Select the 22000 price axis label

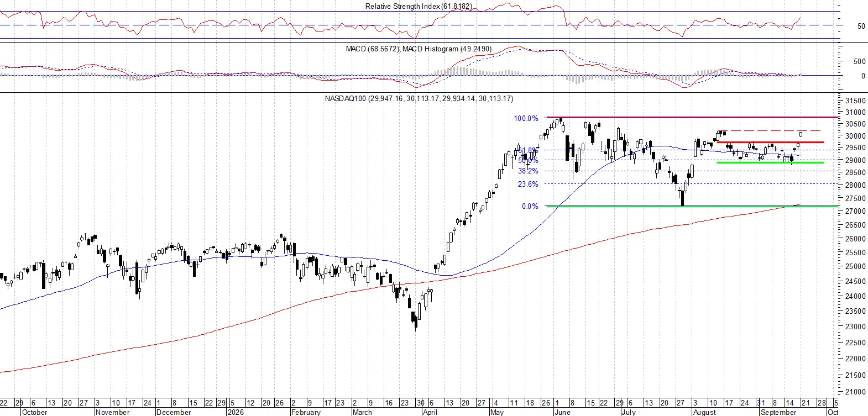[855, 359]
